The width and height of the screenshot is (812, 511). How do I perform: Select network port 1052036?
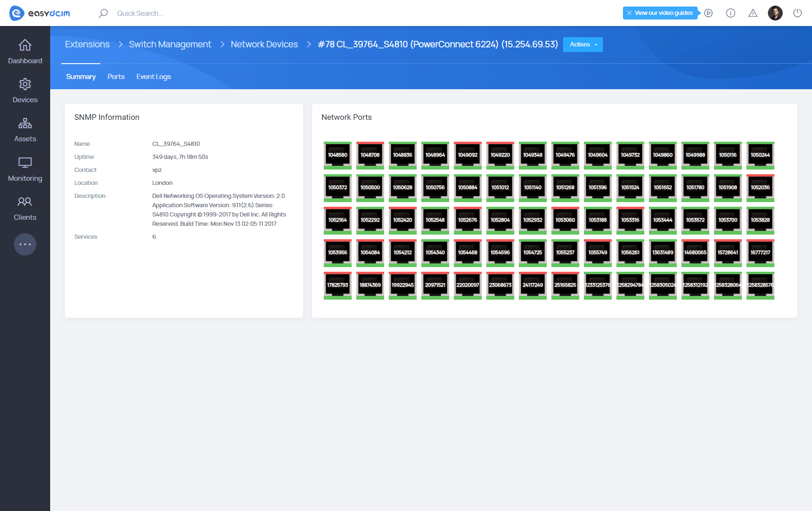pos(760,188)
